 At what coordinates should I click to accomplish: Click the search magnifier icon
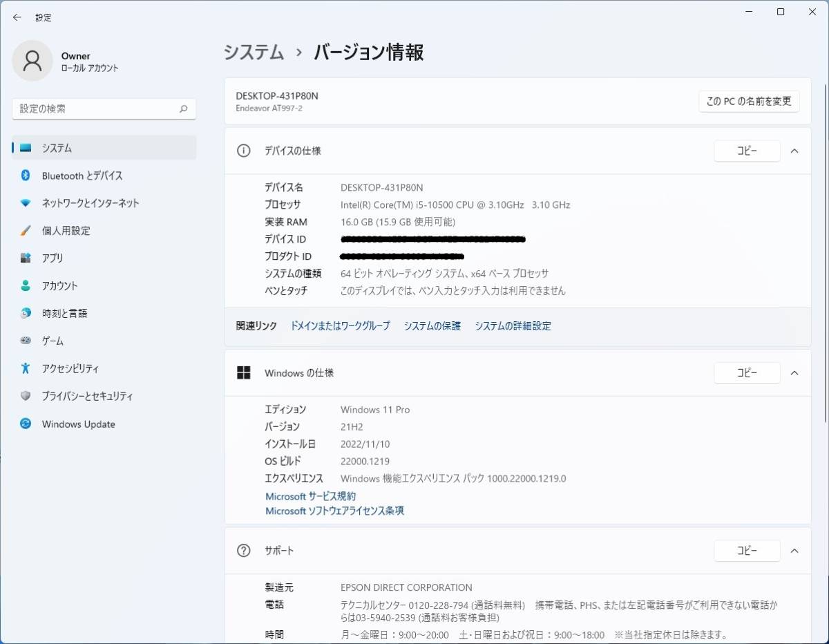[x=184, y=109]
